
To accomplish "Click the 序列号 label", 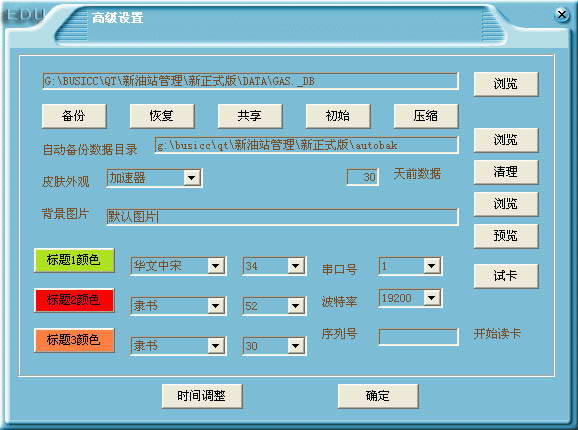I will [340, 334].
